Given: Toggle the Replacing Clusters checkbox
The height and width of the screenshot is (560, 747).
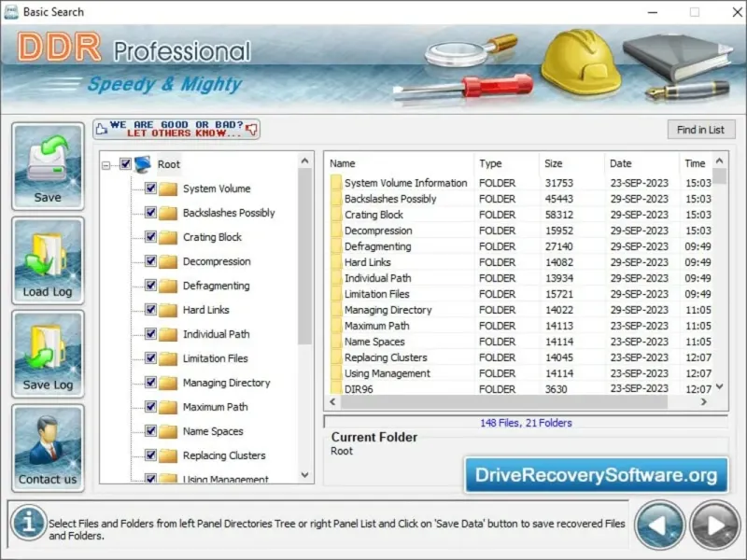Looking at the screenshot, I should (x=150, y=455).
